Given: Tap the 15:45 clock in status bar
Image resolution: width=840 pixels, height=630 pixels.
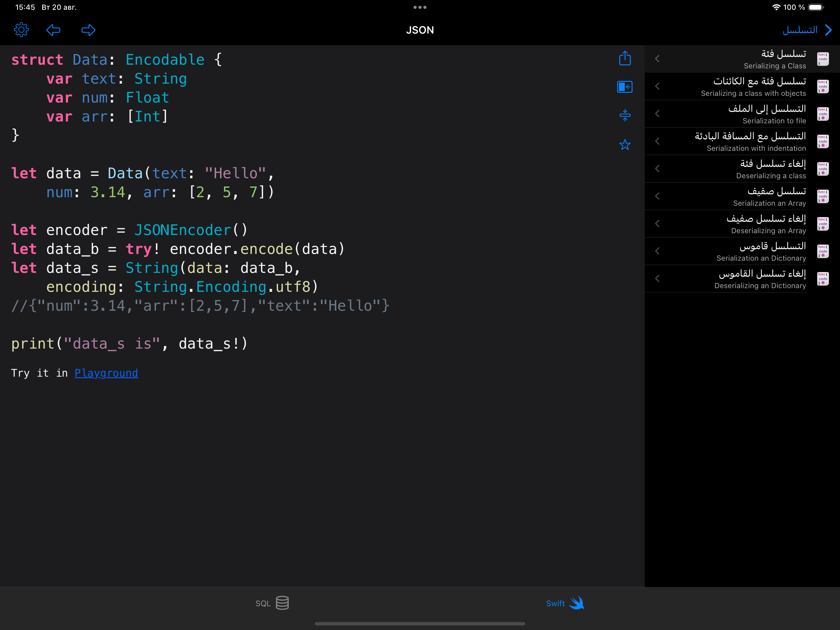Looking at the screenshot, I should [25, 7].
